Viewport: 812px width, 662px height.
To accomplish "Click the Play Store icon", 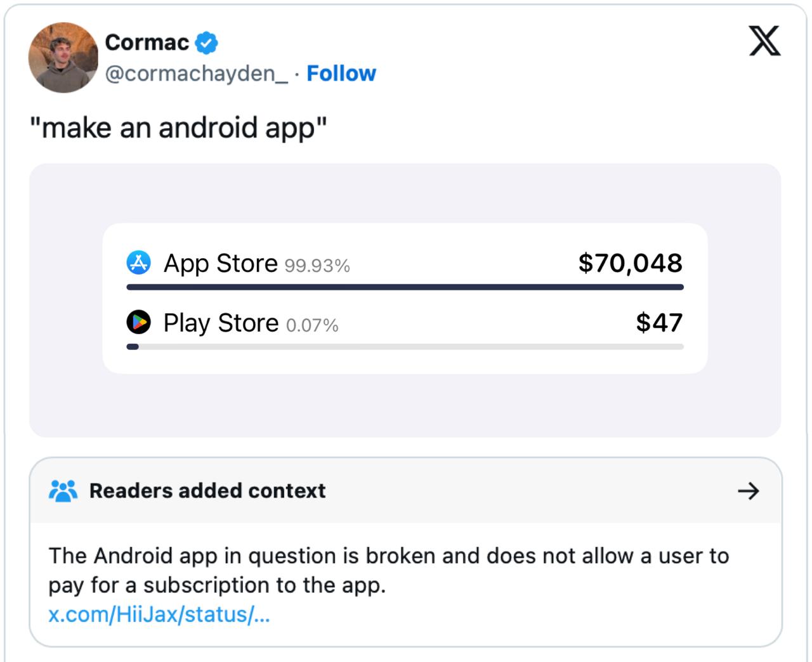I will tap(139, 322).
